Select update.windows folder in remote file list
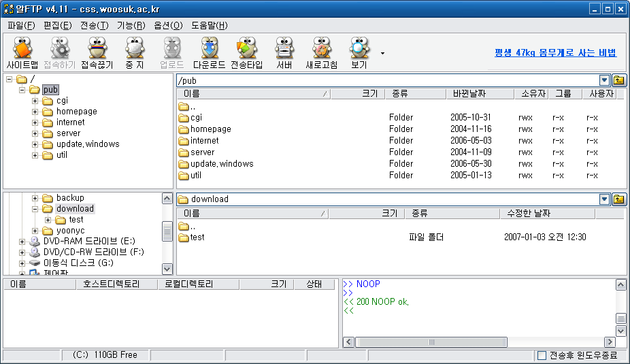Viewport: 630px width, 364px height. pos(216,164)
